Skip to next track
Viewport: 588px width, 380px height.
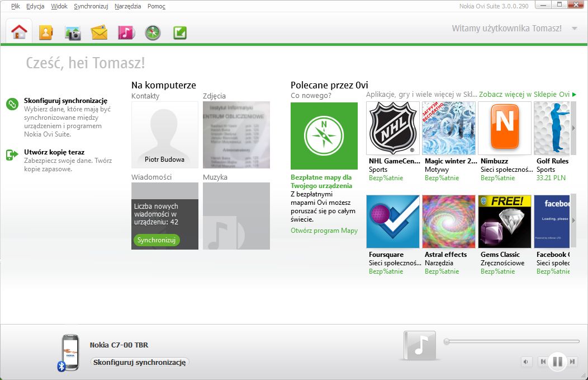point(572,362)
